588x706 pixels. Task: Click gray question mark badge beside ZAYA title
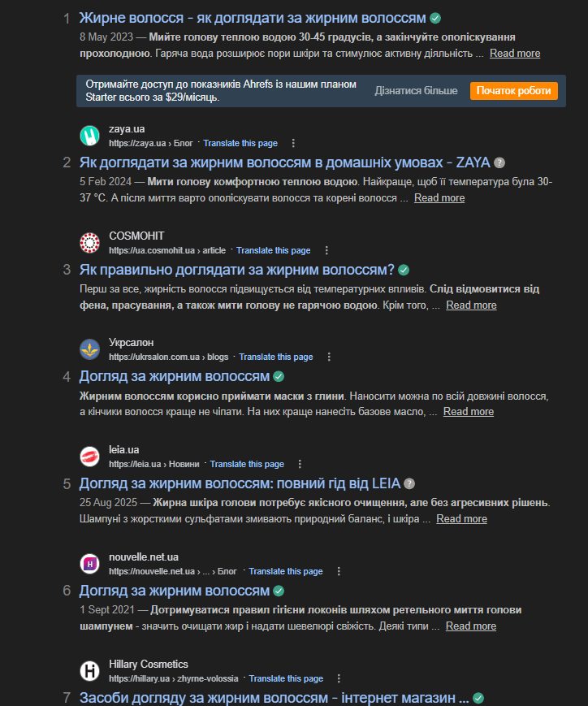point(499,163)
